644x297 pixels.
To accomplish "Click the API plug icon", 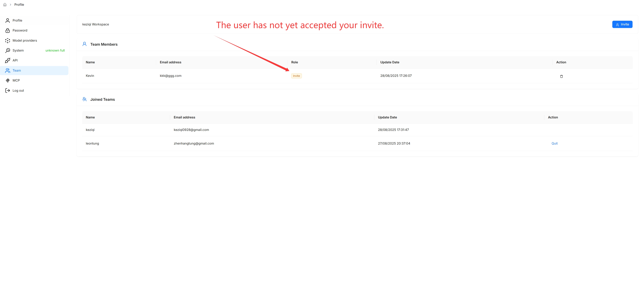I will tap(8, 60).
